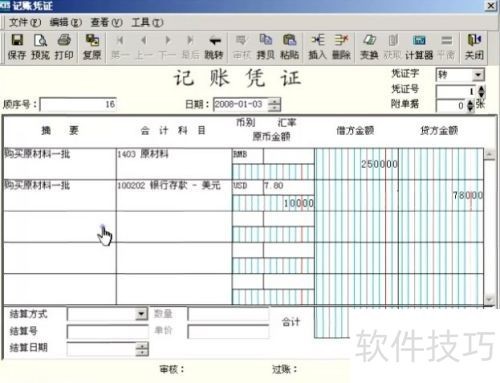Open the 工具 menu
Screen dimensions: 500x383
(147, 23)
